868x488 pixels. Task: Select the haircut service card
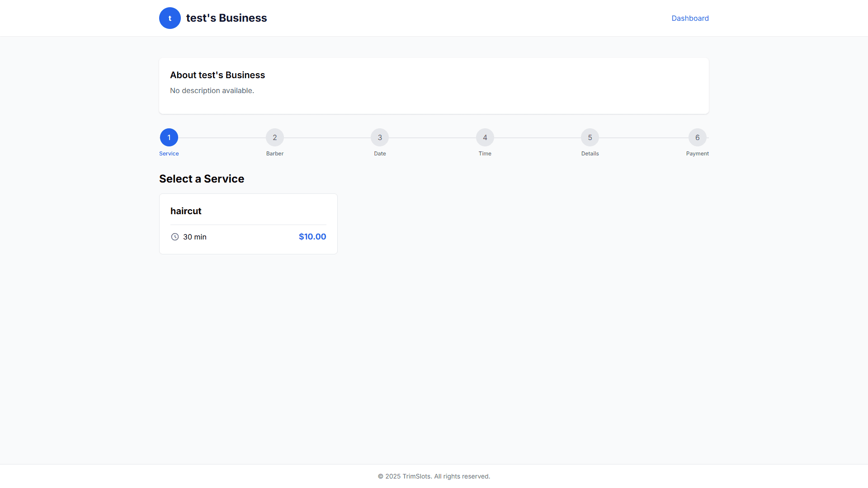(x=248, y=224)
